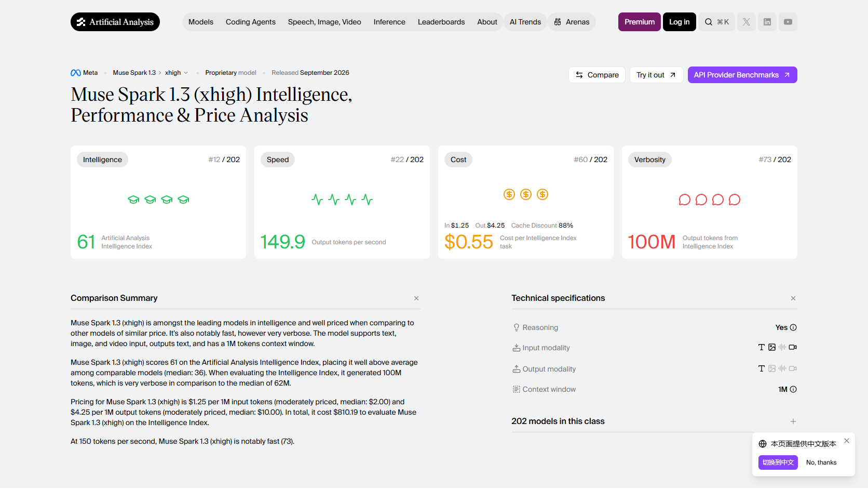Click the $0.55 cost value
The image size is (868, 489).
pos(469,242)
